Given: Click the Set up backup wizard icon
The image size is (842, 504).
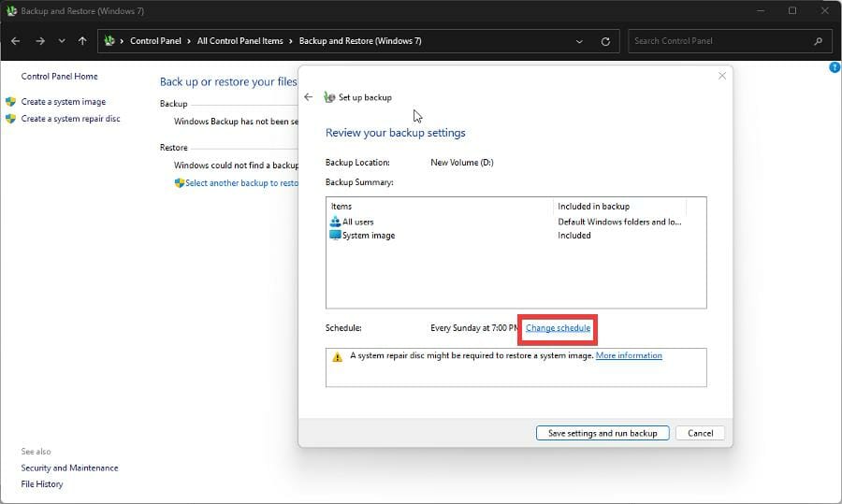Looking at the screenshot, I should pyautogui.click(x=329, y=97).
